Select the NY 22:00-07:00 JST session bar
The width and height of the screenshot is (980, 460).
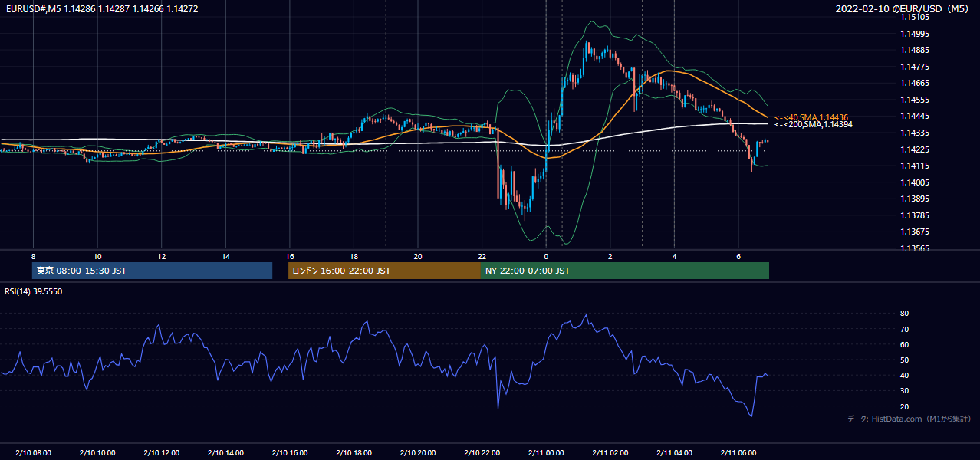(625, 271)
